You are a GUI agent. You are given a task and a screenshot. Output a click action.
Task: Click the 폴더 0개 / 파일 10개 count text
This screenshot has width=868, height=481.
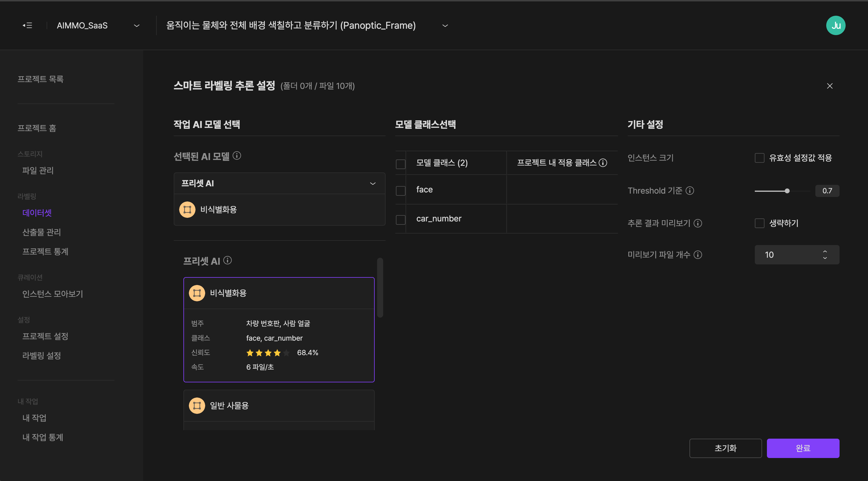pyautogui.click(x=318, y=86)
